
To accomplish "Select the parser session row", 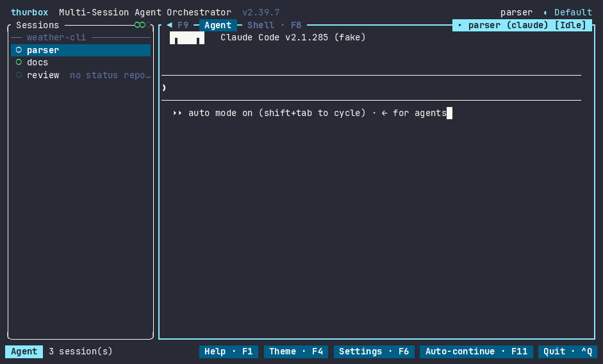I will point(81,51).
